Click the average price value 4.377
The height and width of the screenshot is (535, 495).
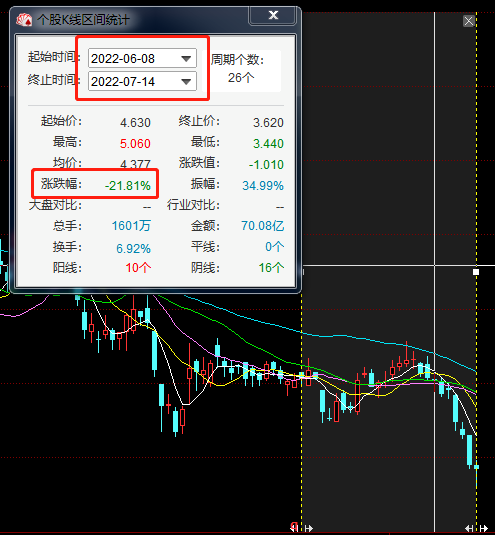click(x=135, y=164)
